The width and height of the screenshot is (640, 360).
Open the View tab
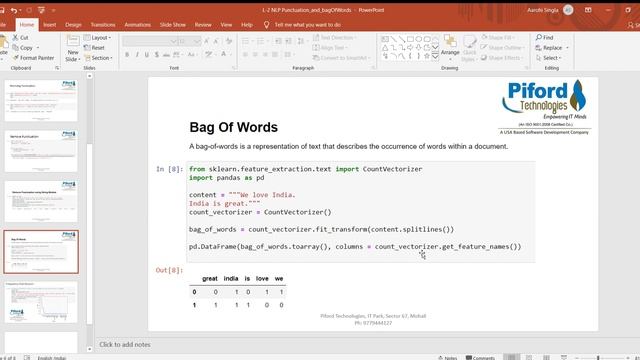click(x=226, y=25)
